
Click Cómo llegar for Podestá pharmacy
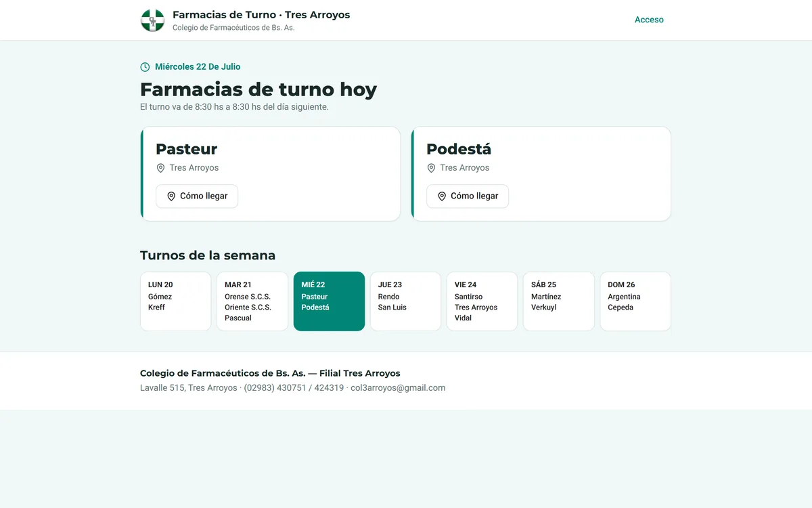(x=468, y=196)
